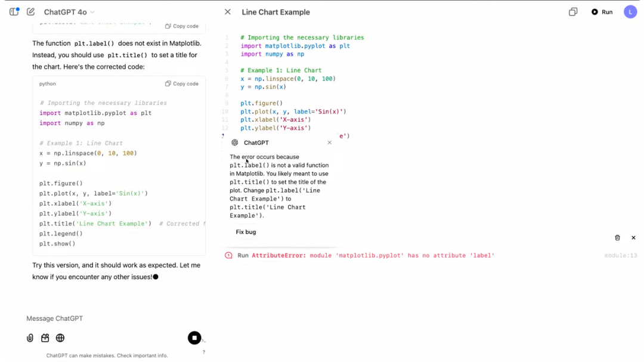Focus the Message ChatGPT input field
Image resolution: width=644 pixels, height=362 pixels.
[x=107, y=318]
